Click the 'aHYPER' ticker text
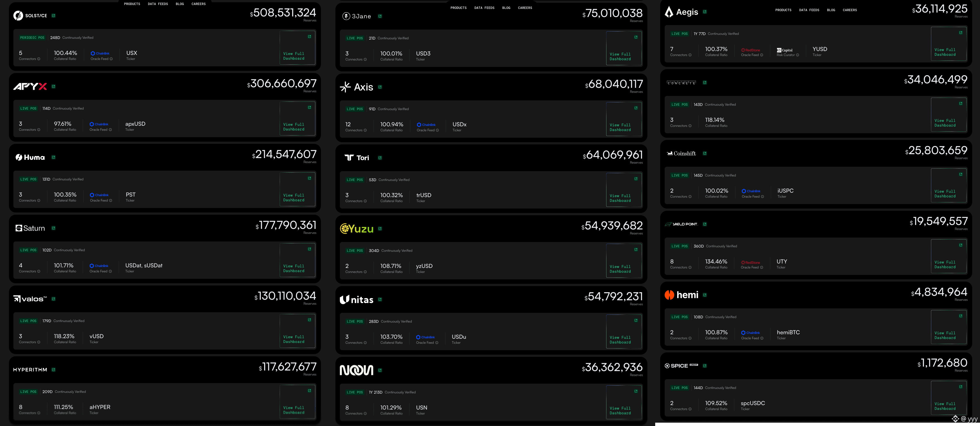Screen dimensions: 980x426 [100, 407]
